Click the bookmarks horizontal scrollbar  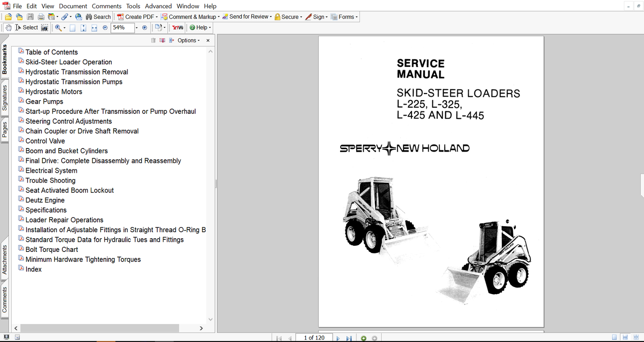100,328
